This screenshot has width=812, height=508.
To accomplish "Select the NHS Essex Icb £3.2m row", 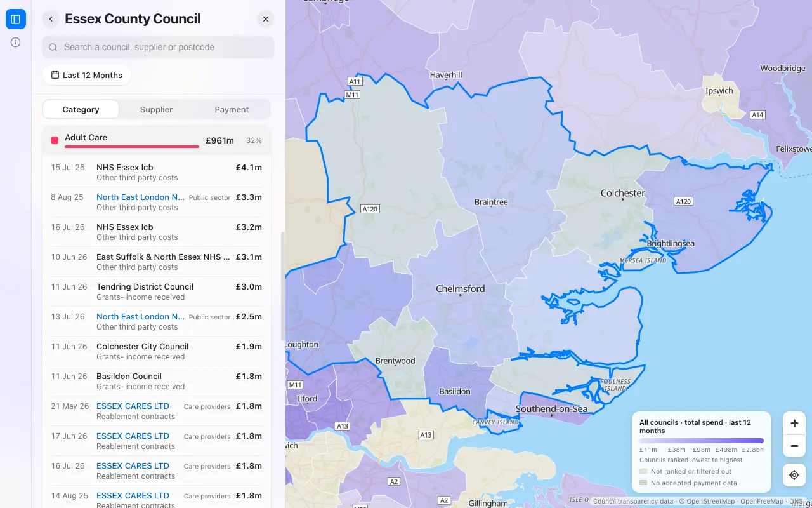I will tap(157, 232).
